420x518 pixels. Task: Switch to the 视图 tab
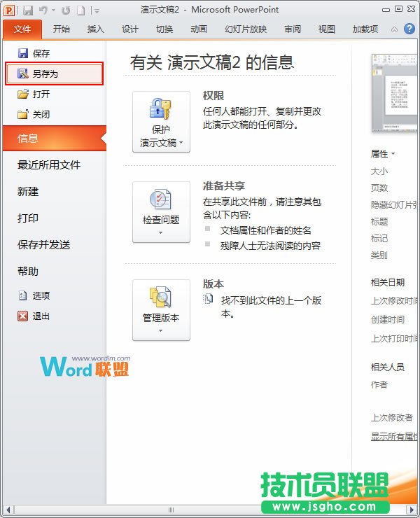pyautogui.click(x=326, y=29)
